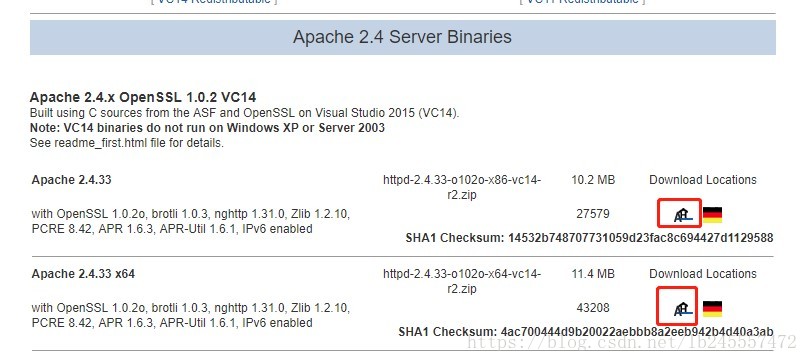Screen dimensions: 808x362
Task: Click the Apache 2.4.33 x64 title
Action: 83,274
